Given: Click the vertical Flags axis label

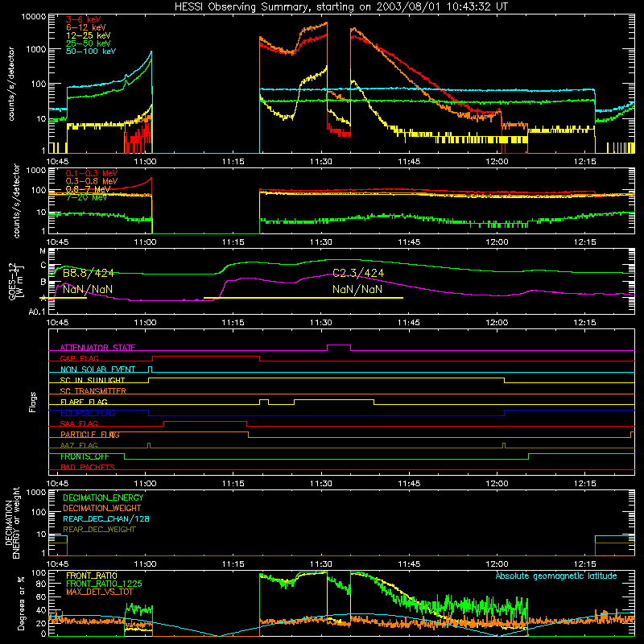Looking at the screenshot, I should [x=32, y=402].
